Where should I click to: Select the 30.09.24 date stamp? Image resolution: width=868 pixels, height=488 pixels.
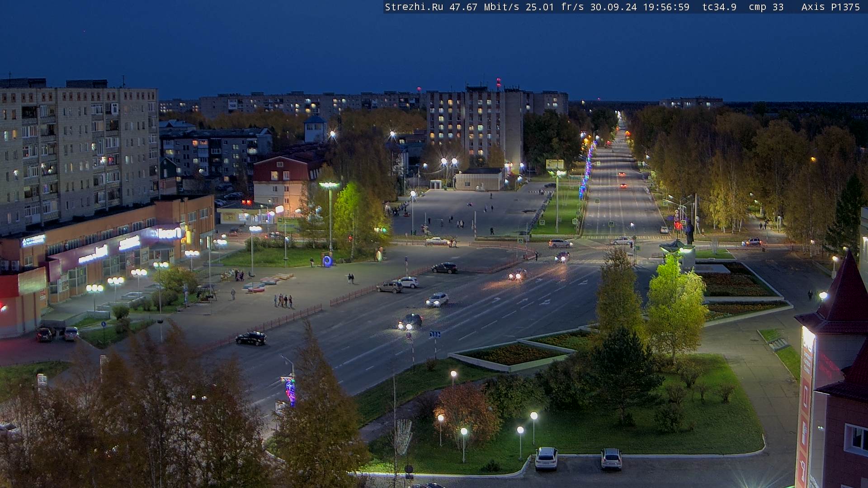(x=613, y=7)
